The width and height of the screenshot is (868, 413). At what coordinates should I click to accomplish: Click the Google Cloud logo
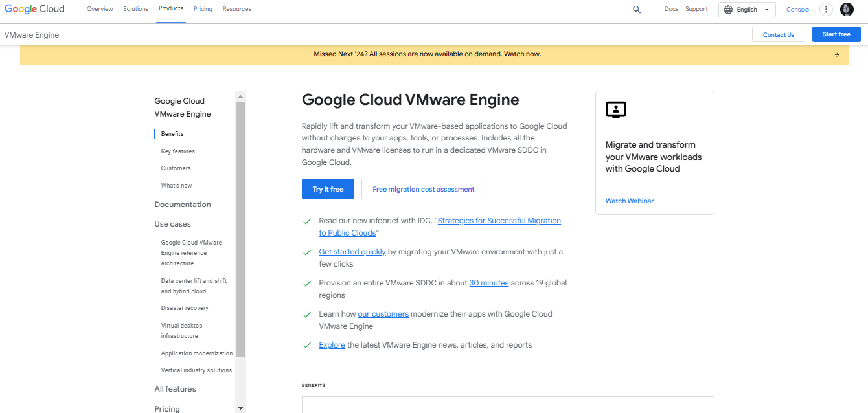(34, 9)
